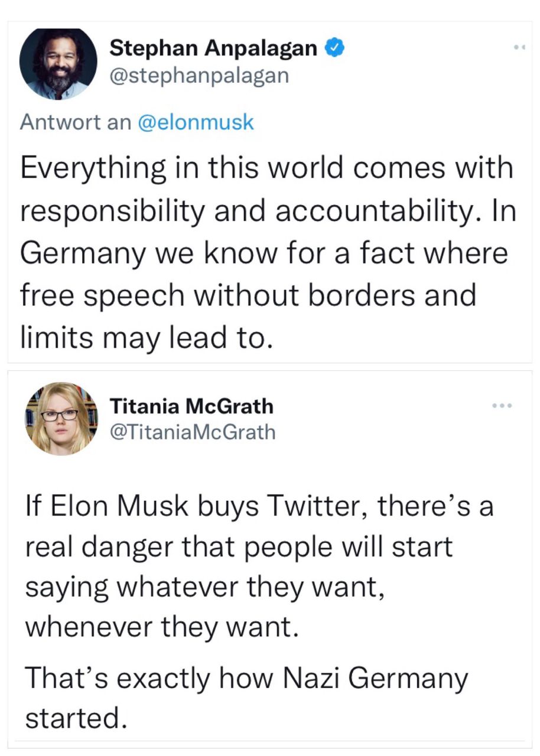Open Titania McGrath's profile picture

pyautogui.click(x=62, y=418)
